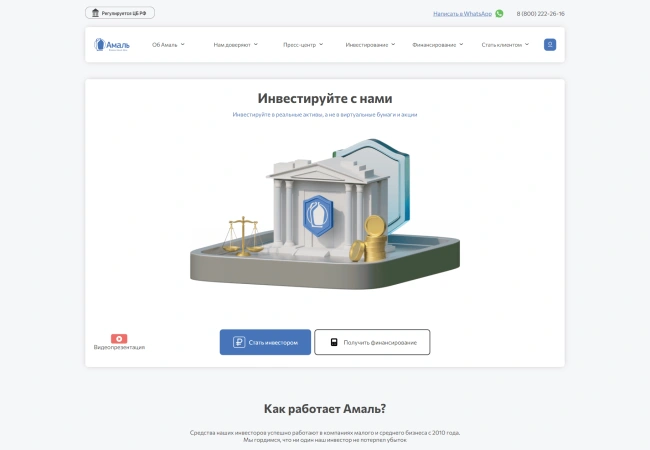Image resolution: width=650 pixels, height=450 pixels.
Task: Click the phone number 8 (800) 222-26-16
Action: 540,14
